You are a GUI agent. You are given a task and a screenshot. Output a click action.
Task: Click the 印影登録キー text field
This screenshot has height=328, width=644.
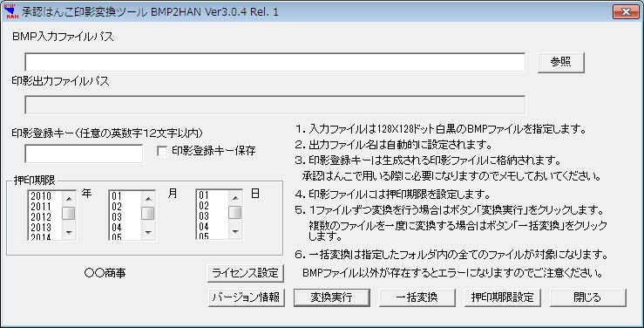[x=84, y=154]
